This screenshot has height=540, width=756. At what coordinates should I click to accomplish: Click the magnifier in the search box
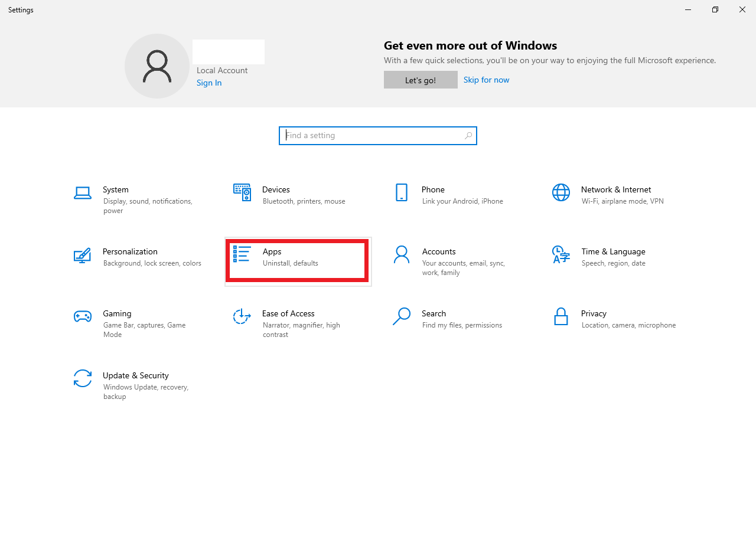click(x=468, y=135)
